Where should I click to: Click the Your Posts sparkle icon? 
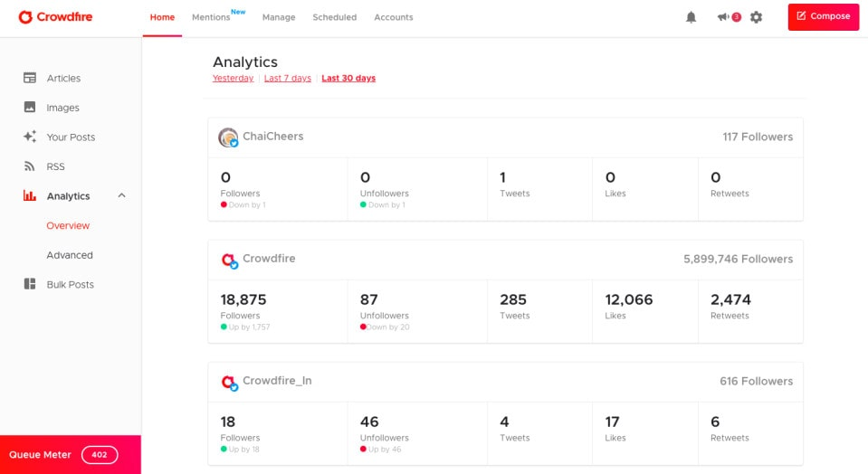30,137
